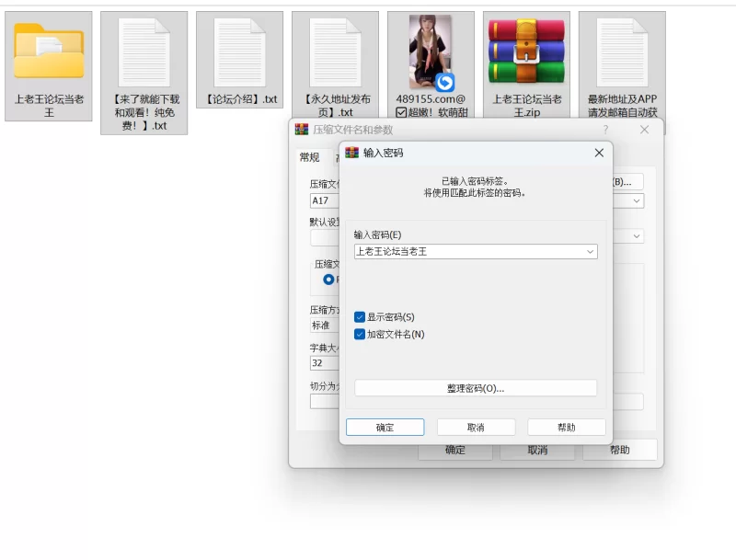
Task: Click inside the 输入密码(E) text field
Action: pyautogui.click(x=469, y=252)
